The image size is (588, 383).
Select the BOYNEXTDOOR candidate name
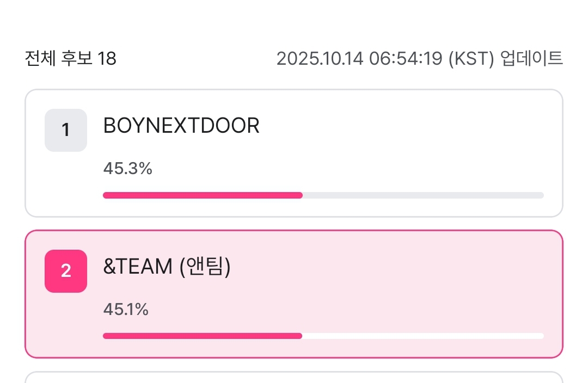(181, 126)
